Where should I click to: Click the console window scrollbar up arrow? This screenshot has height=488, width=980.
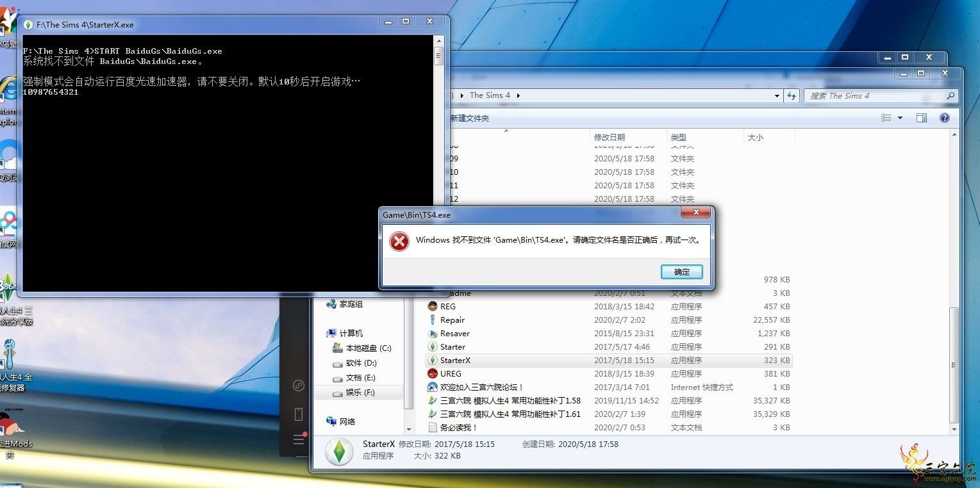(438, 40)
